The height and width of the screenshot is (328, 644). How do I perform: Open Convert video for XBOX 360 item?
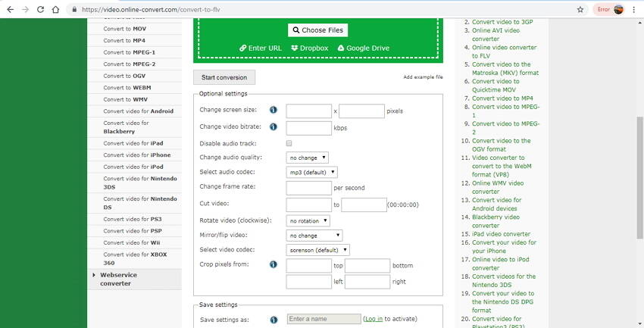tap(135, 258)
